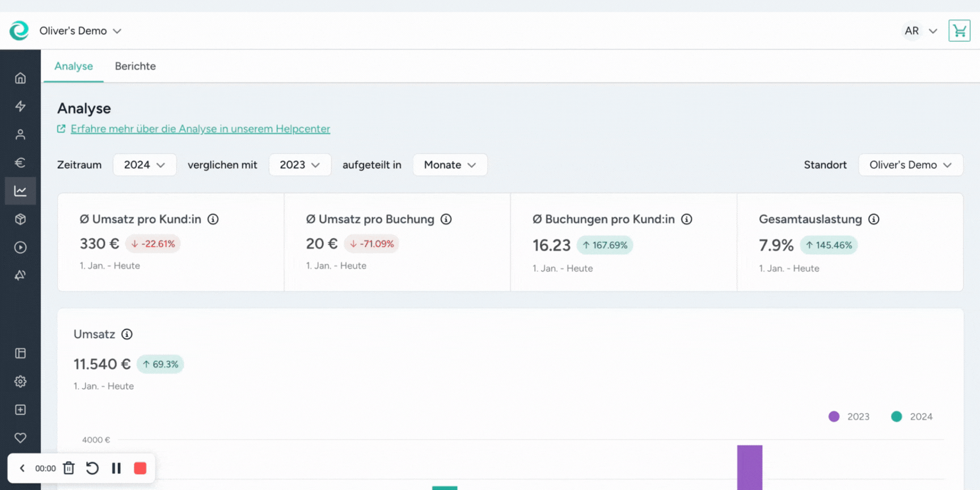Show info for Gesamtauslastung

873,219
